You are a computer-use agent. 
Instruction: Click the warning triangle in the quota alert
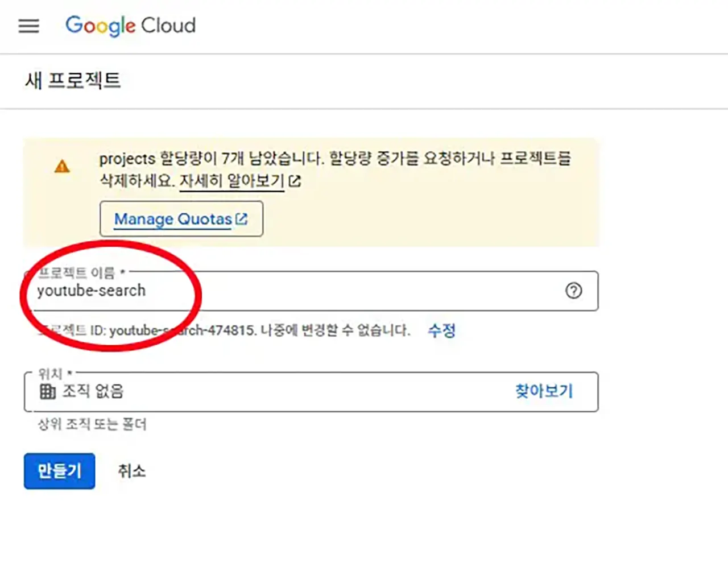tap(61, 167)
